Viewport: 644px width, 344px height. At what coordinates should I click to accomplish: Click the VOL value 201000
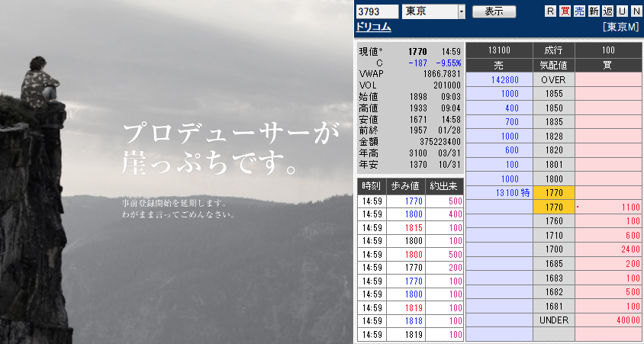pyautogui.click(x=447, y=85)
